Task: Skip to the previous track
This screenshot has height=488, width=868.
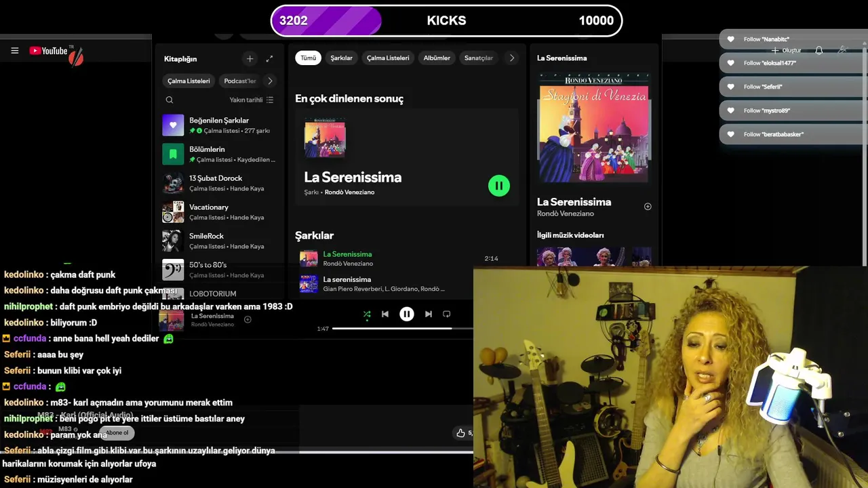Action: 385,314
